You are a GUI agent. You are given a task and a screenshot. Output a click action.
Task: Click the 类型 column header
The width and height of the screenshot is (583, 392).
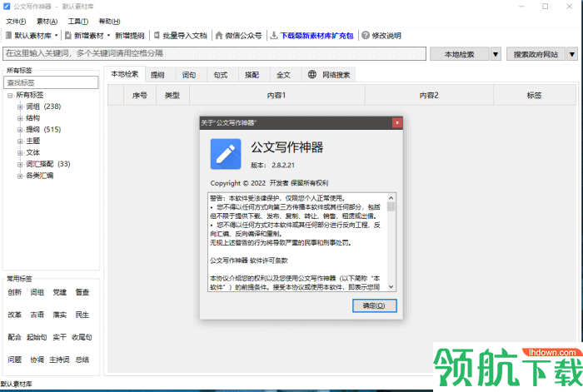click(x=172, y=95)
